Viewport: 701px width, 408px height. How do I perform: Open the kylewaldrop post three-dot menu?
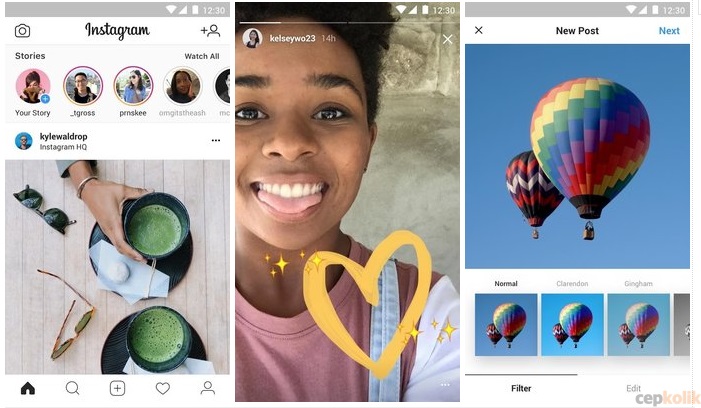[216, 140]
